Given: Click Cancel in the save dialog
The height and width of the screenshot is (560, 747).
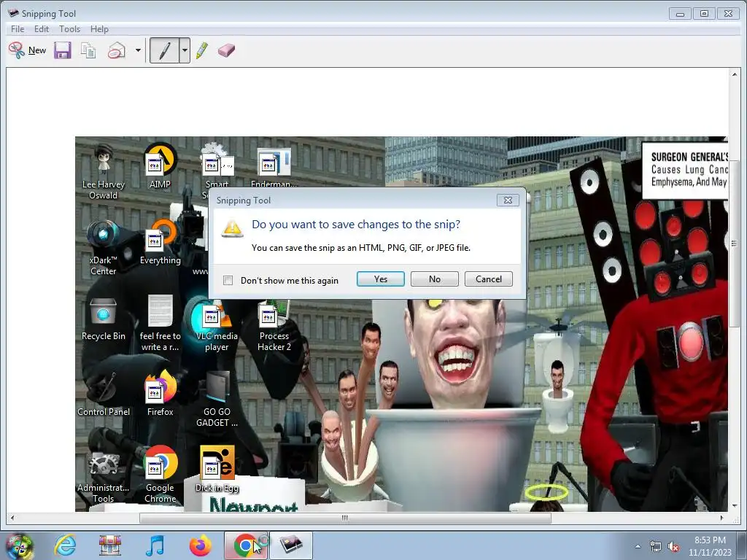Looking at the screenshot, I should tap(488, 279).
